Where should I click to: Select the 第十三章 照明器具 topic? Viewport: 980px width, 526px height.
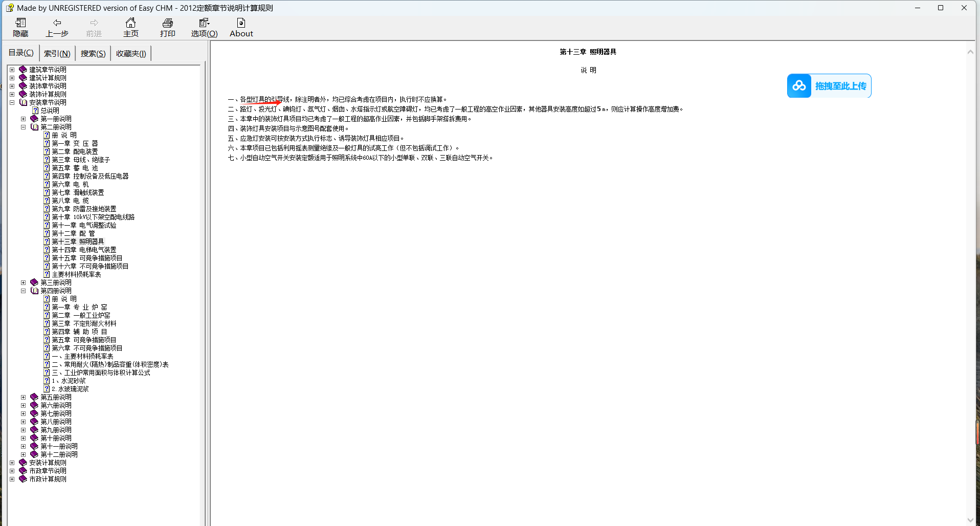78,242
